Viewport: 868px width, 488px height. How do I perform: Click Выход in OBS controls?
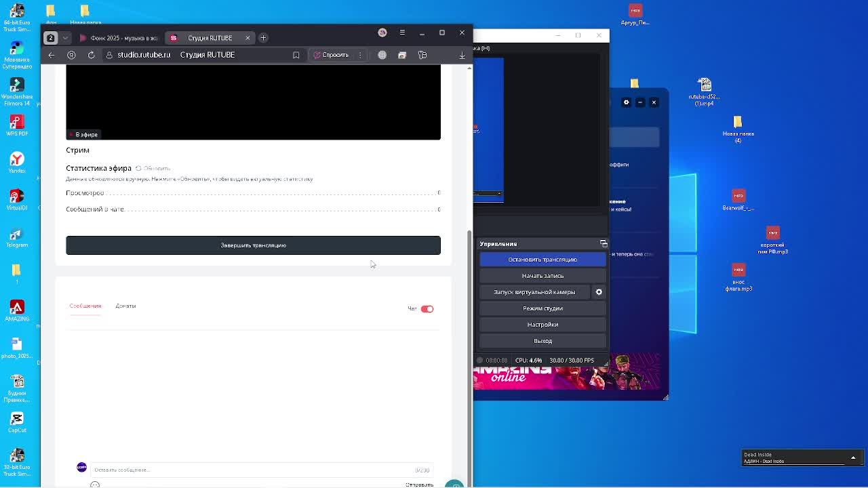point(542,341)
